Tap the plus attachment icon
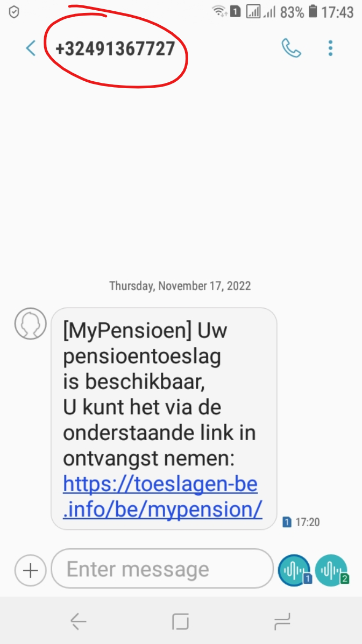The image size is (362, 644). click(x=30, y=570)
